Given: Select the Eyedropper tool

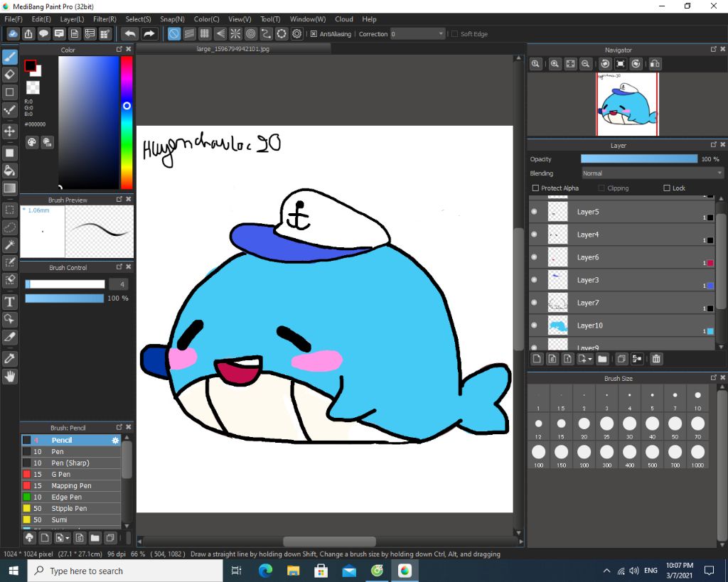Looking at the screenshot, I should [x=9, y=358].
